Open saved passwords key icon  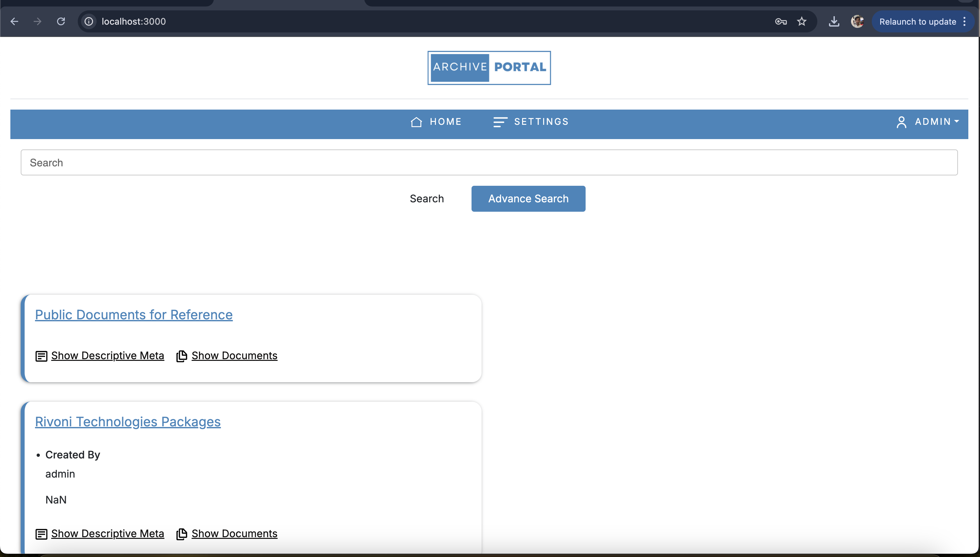point(781,21)
